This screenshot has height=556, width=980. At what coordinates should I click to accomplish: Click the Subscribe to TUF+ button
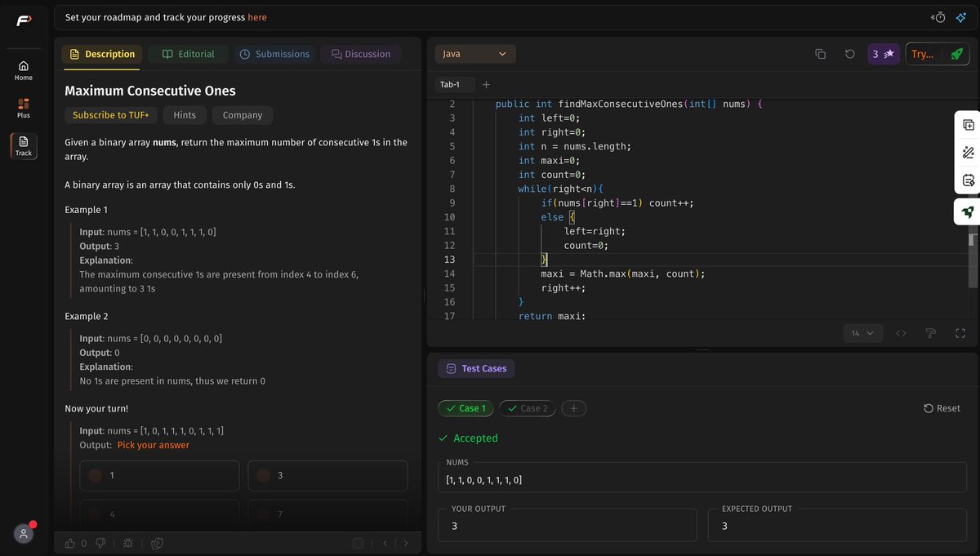(111, 115)
